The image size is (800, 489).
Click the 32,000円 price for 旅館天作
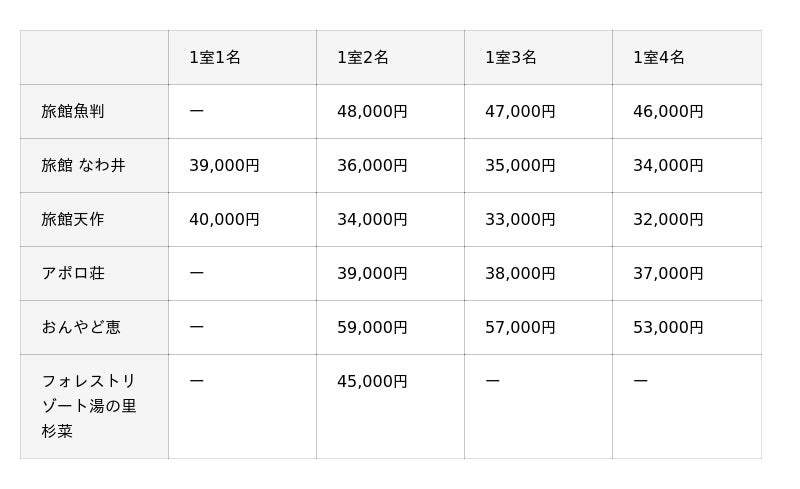[x=668, y=220]
